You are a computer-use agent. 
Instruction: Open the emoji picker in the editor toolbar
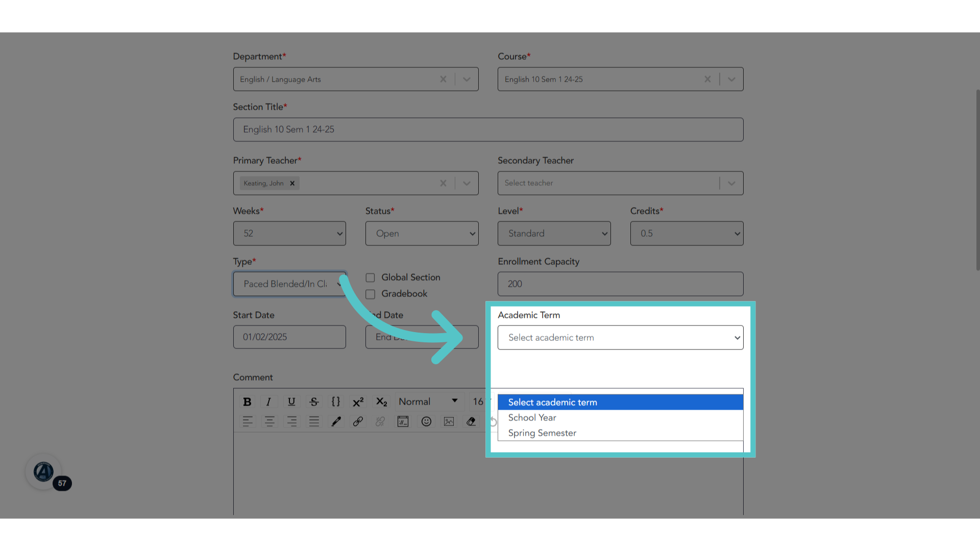426,421
